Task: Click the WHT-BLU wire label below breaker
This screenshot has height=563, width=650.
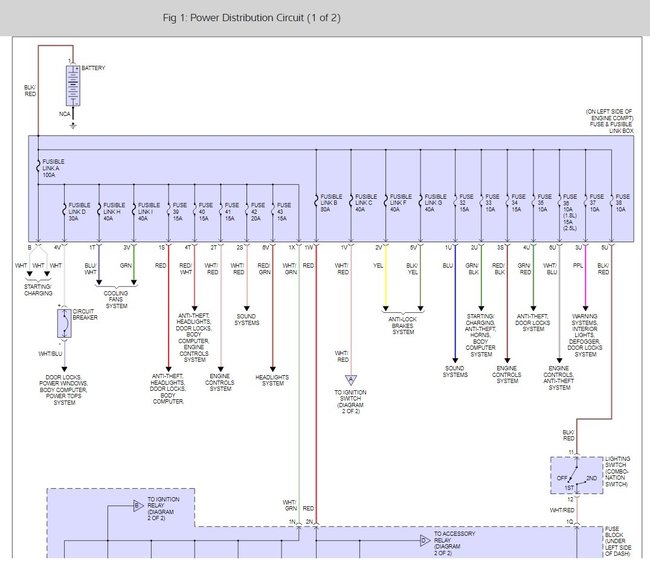Action: 50,354
